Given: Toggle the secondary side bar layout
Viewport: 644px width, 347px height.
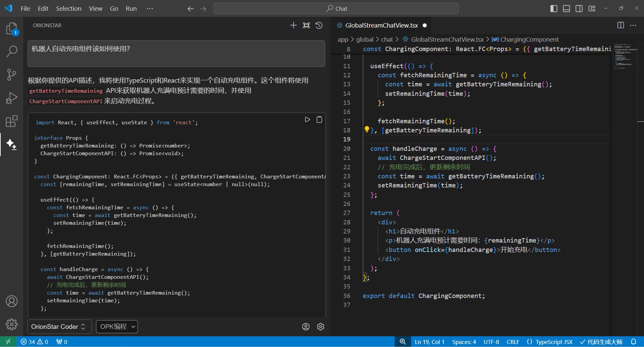Looking at the screenshot, I should click(579, 8).
